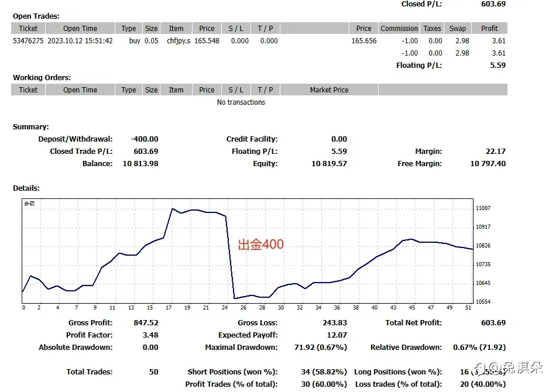Viewport: 549px width, 392px height.
Task: Click the 'Long Positions (won %):' label
Action: point(398,372)
